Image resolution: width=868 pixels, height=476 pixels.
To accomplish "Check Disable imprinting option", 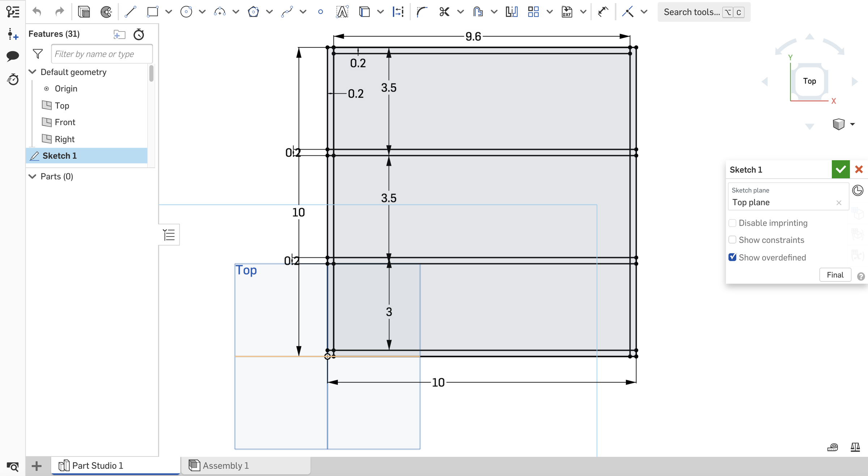I will click(733, 223).
